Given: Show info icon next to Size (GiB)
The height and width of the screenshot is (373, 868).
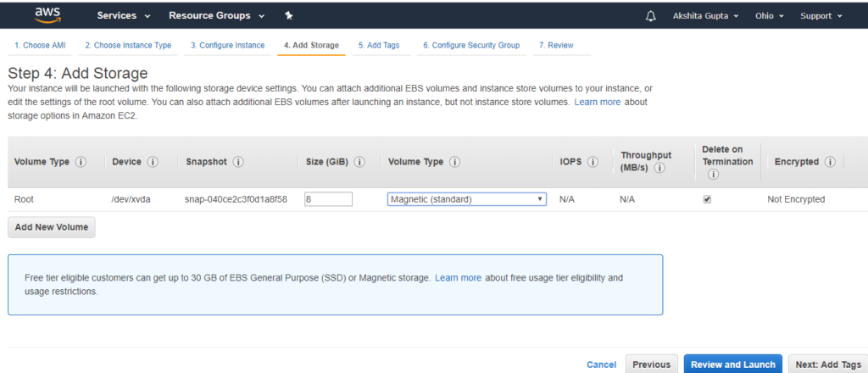Looking at the screenshot, I should coord(359,162).
